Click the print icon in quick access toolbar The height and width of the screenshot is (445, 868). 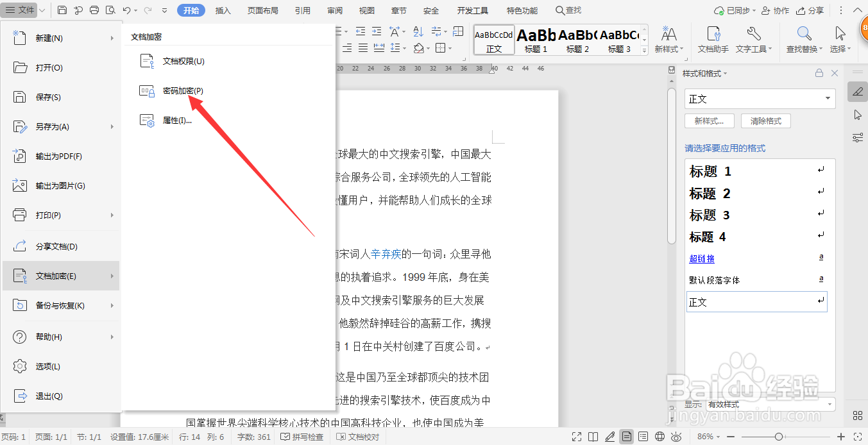point(94,10)
